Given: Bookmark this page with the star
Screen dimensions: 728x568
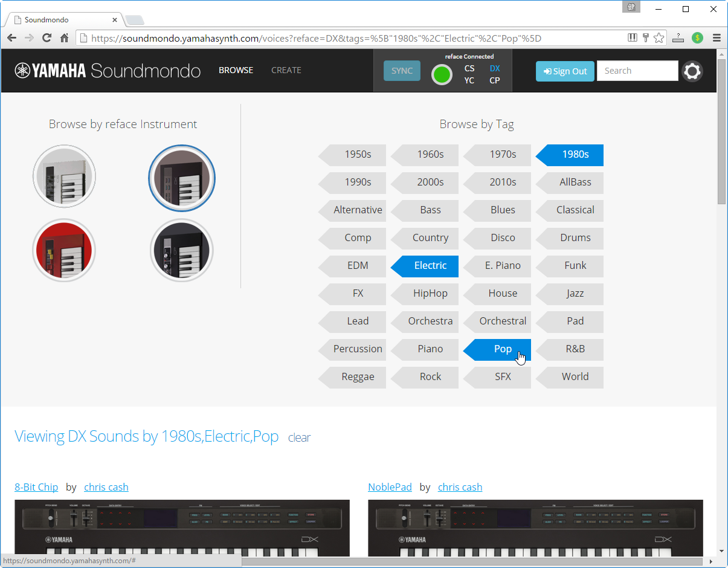Looking at the screenshot, I should click(x=659, y=38).
